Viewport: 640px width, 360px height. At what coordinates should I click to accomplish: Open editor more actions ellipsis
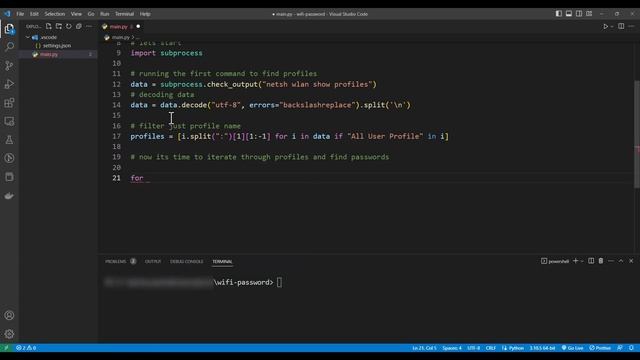click(x=631, y=26)
